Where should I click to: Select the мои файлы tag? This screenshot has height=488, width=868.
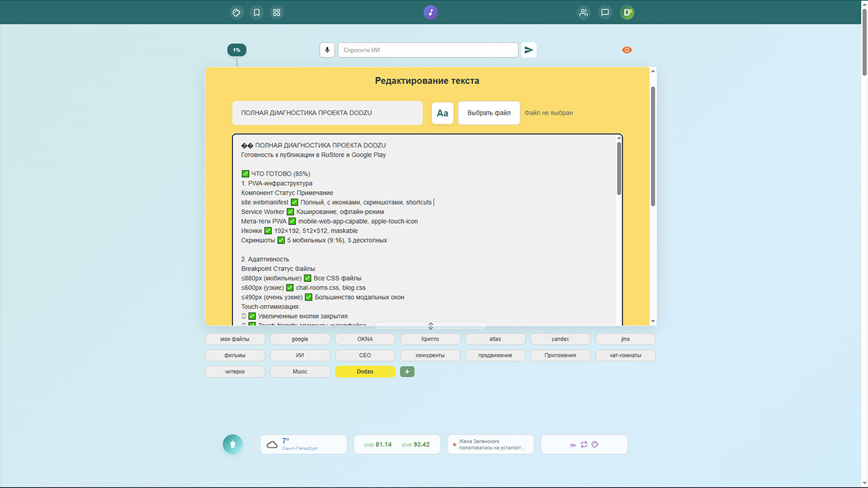[235, 339]
